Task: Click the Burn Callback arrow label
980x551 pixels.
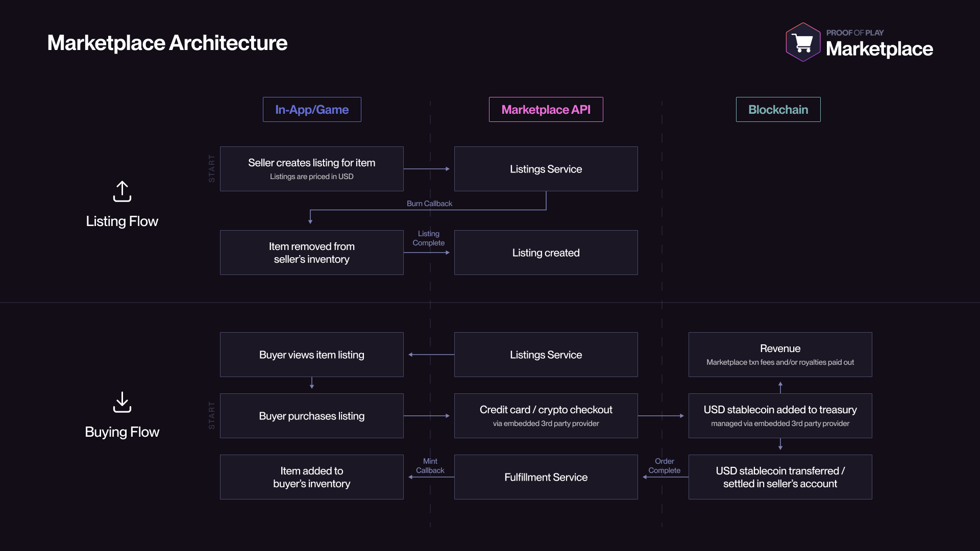Action: coord(429,204)
